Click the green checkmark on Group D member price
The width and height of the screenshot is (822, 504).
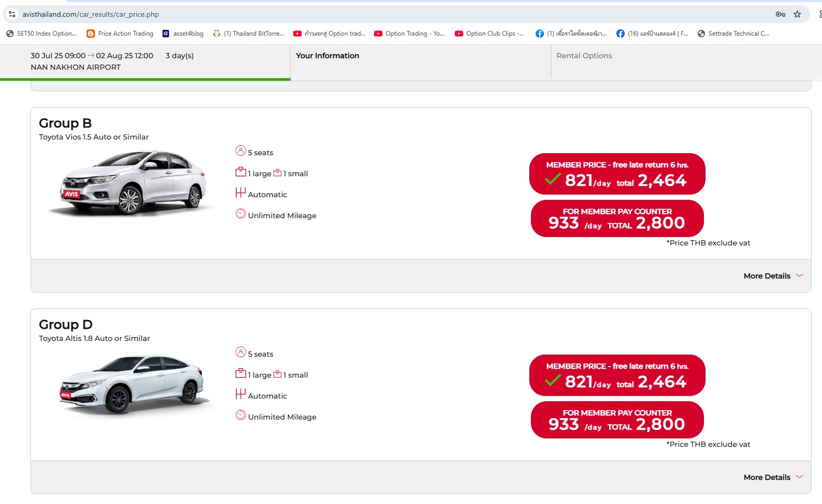pos(553,380)
